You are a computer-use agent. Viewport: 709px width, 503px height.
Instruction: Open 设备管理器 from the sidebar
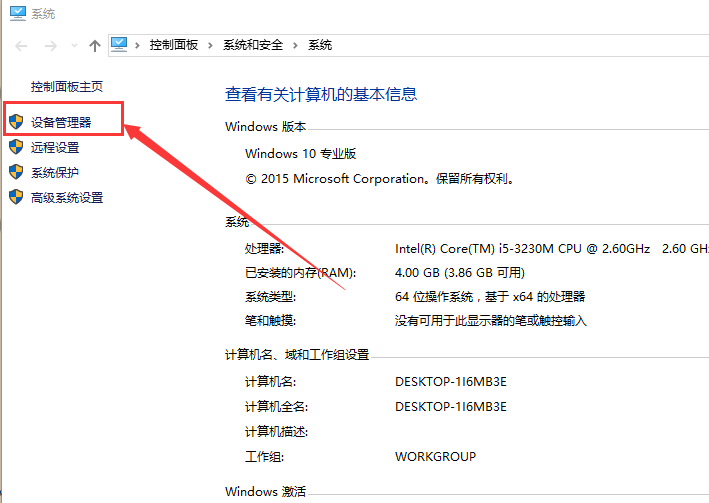click(61, 122)
